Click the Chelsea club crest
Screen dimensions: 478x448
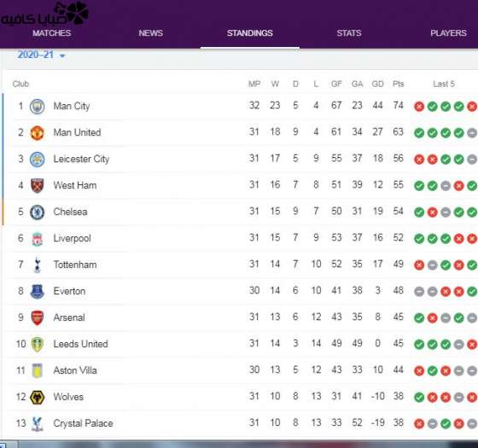[x=38, y=212]
